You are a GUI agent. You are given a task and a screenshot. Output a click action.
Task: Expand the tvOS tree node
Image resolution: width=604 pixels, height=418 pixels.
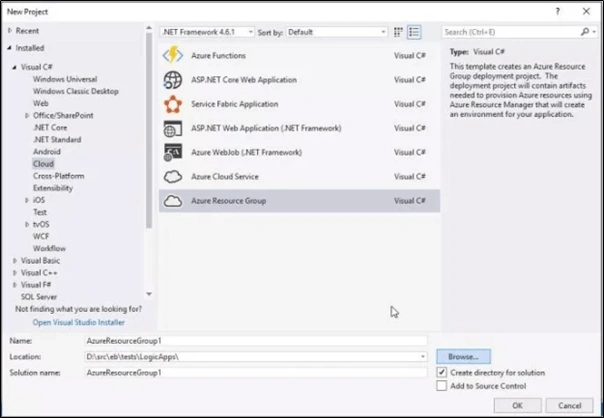pyautogui.click(x=27, y=224)
